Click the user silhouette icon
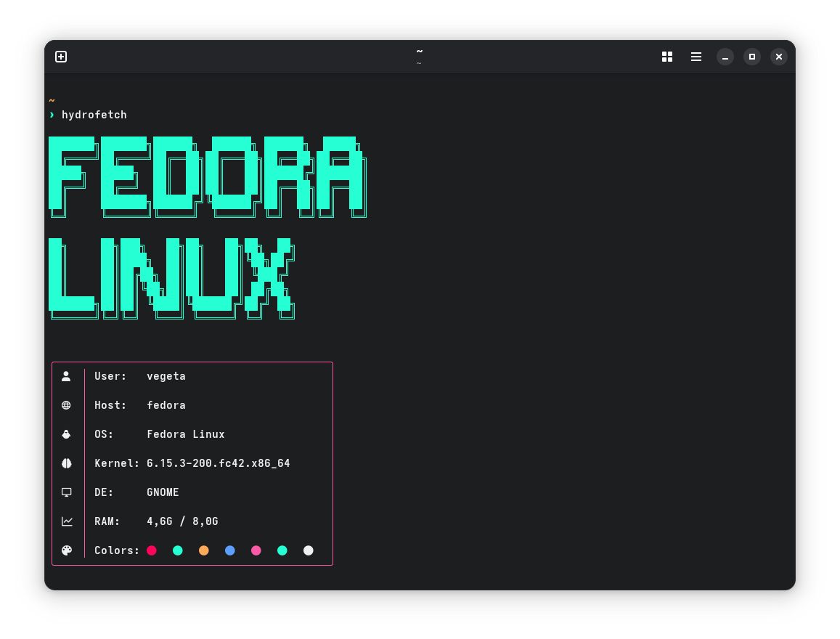 (x=66, y=376)
